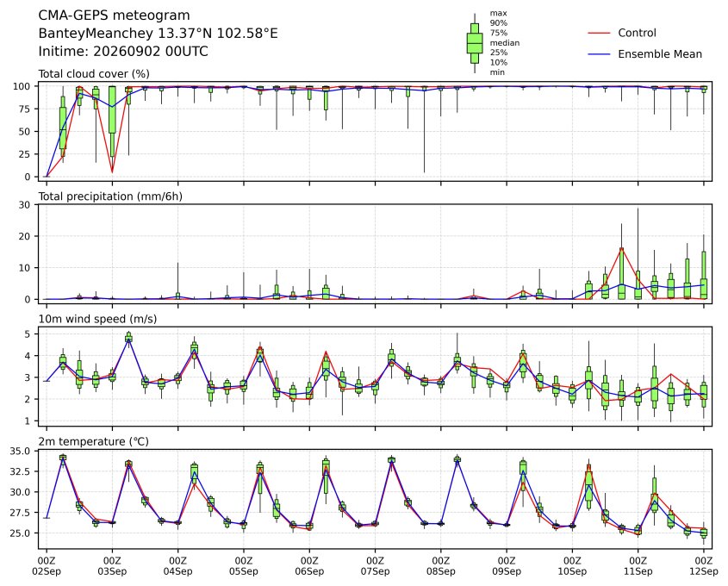
Task: Click the median label in legend
Action: tap(505, 43)
